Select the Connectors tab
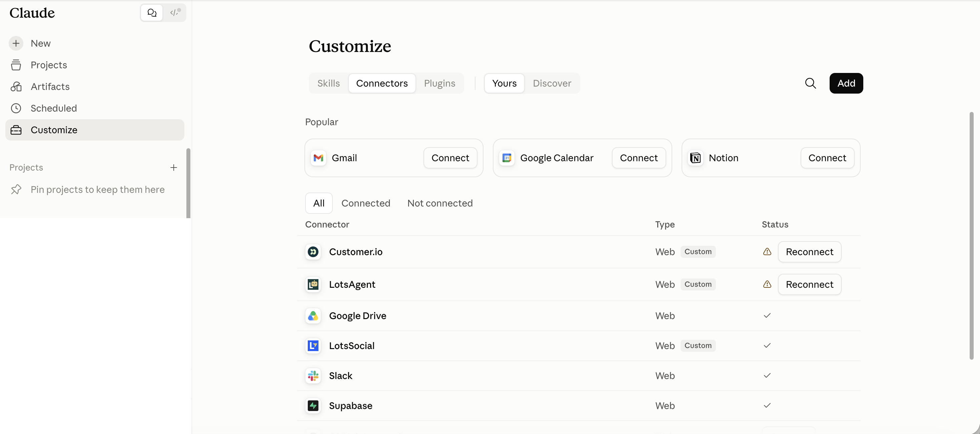This screenshot has height=434, width=980. click(x=381, y=83)
